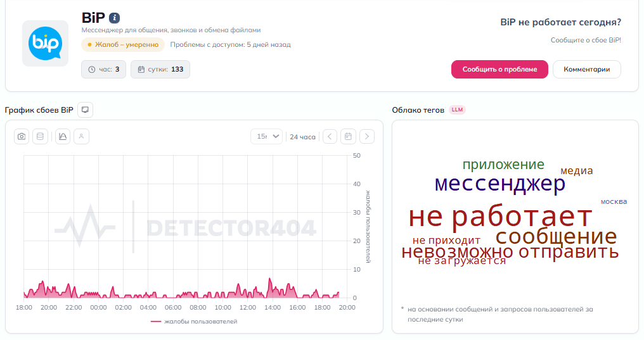
Task: Click the 'не загружается' tag
Action: point(462,261)
